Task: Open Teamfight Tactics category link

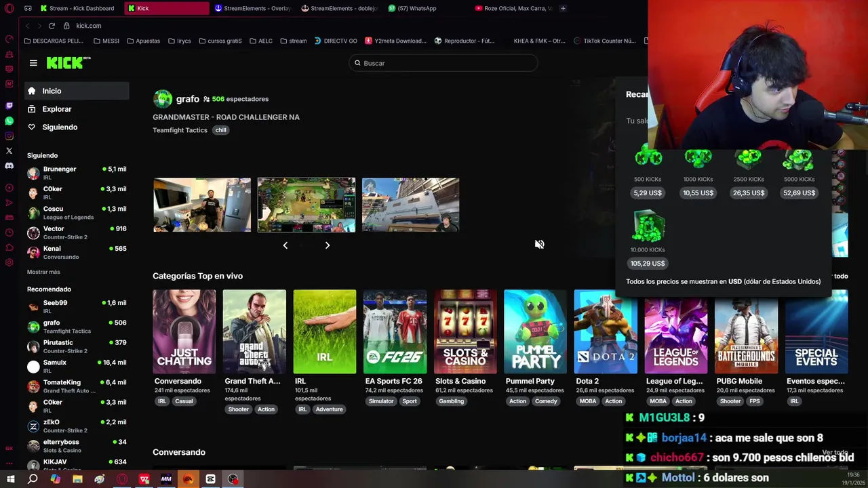Action: click(180, 130)
